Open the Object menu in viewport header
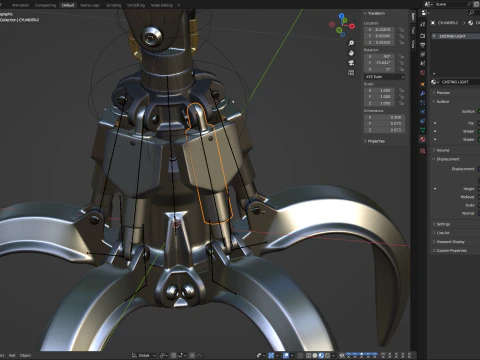This screenshot has width=480, height=360. pos(25,355)
